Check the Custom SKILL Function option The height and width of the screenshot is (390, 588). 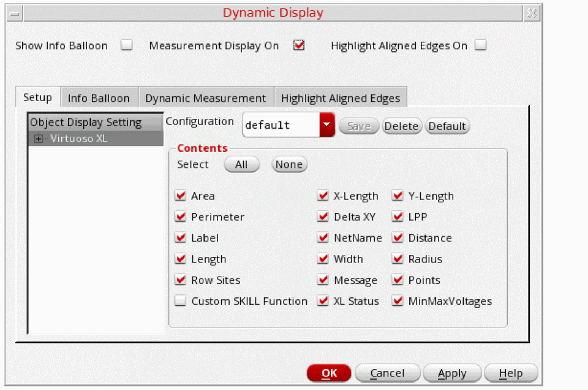click(x=181, y=301)
